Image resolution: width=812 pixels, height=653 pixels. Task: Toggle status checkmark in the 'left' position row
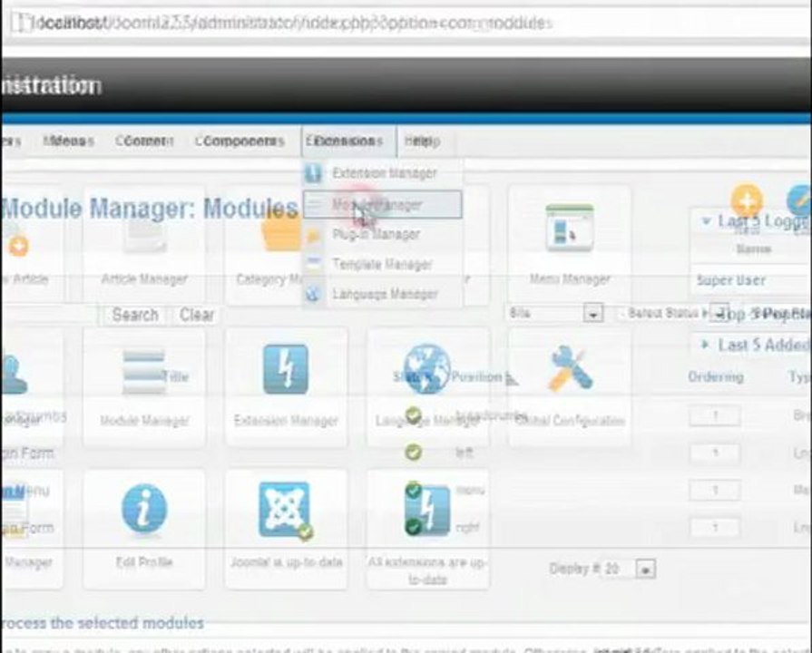[413, 453]
